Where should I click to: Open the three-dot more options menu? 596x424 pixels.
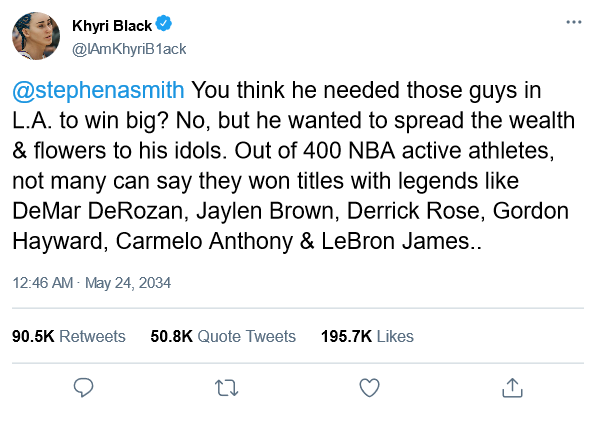574,22
